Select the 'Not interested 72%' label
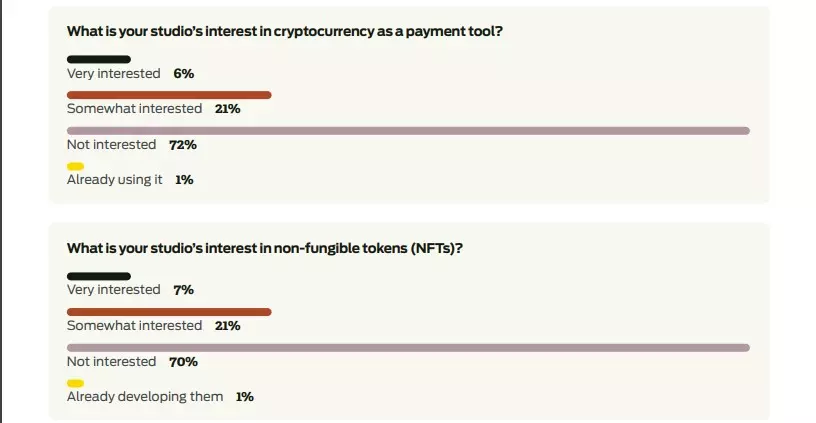The height and width of the screenshot is (423, 816). click(132, 145)
